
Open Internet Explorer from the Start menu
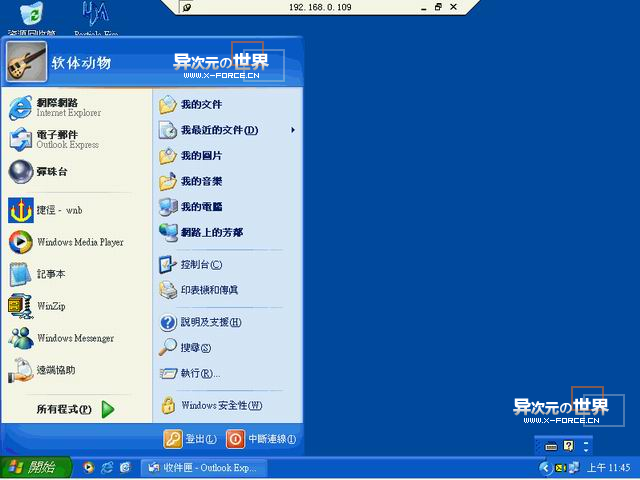76,107
